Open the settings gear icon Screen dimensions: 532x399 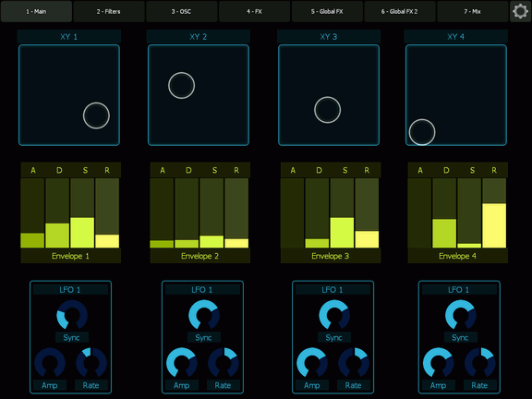tap(520, 11)
